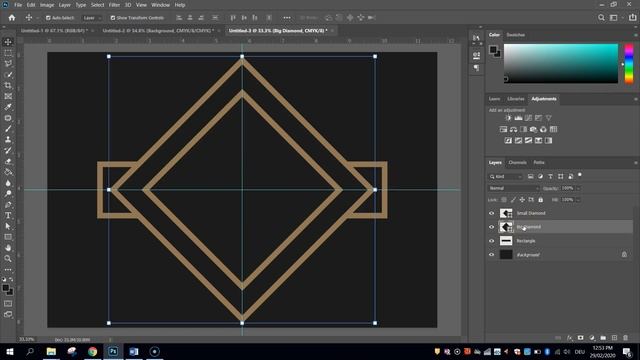Add a Vibrance adjustment
The height and width of the screenshot is (360, 640).
tap(549, 118)
